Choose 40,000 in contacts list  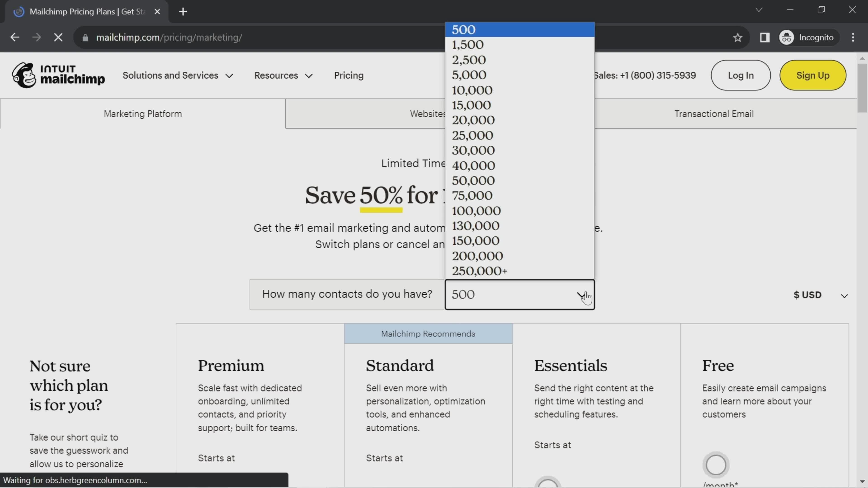click(x=520, y=165)
